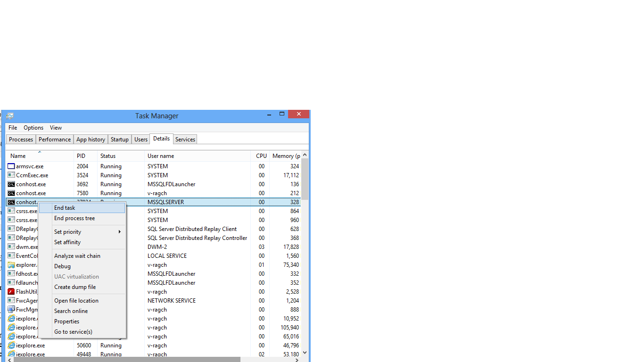This screenshot has width=644, height=362.
Task: Go to the Startup tab
Action: click(120, 140)
